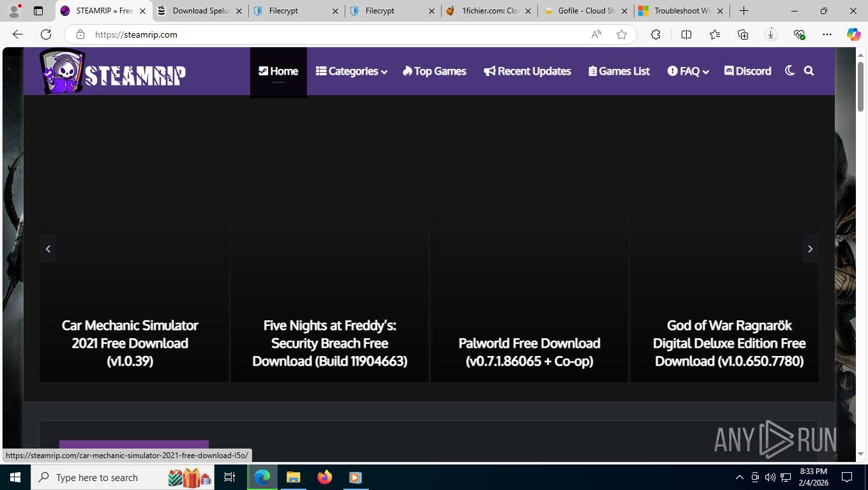Open network status icon in tray
The image size is (868, 490).
786,477
